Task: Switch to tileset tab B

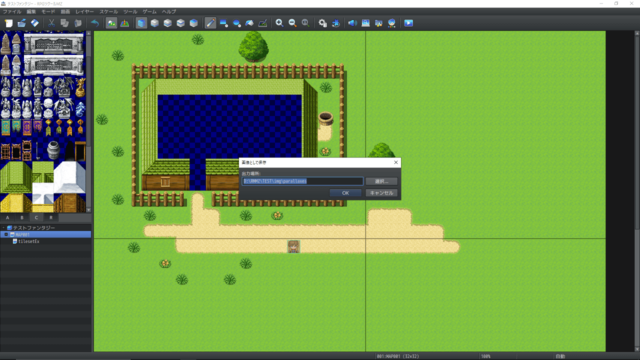Action: pyautogui.click(x=22, y=218)
